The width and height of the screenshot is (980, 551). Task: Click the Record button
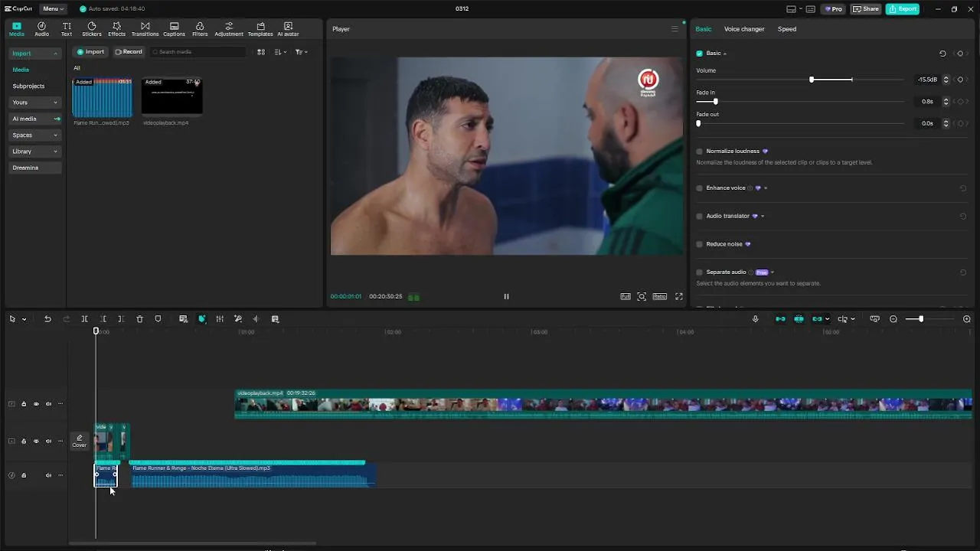pyautogui.click(x=129, y=52)
